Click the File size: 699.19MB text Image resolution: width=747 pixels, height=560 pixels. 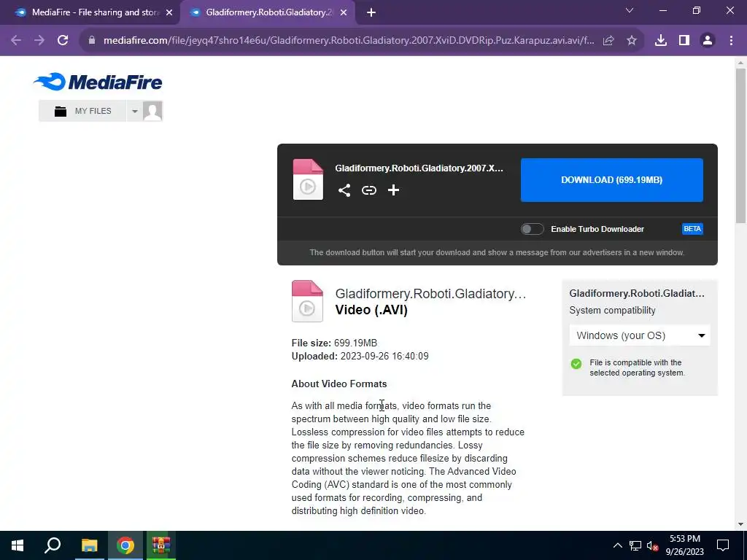(334, 343)
